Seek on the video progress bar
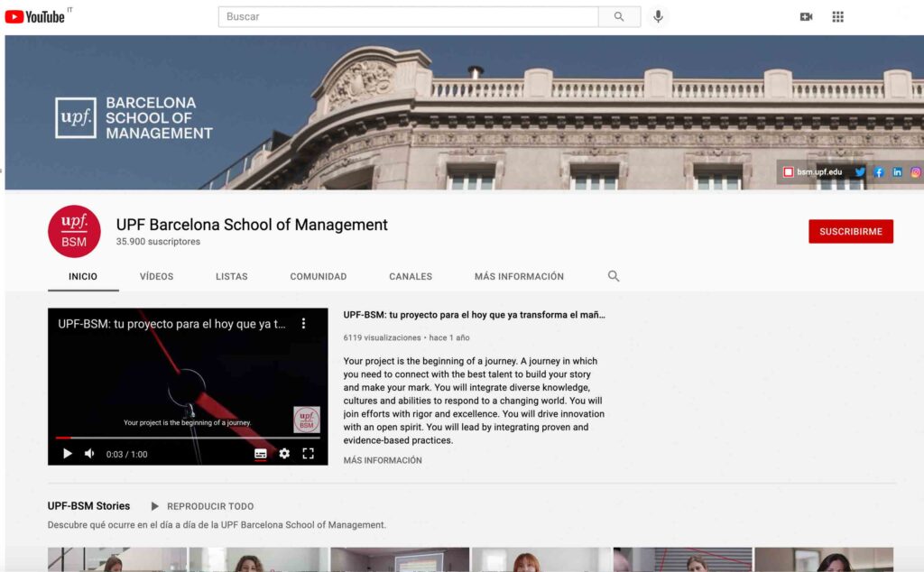Image resolution: width=924 pixels, height=572 pixels. point(188,438)
